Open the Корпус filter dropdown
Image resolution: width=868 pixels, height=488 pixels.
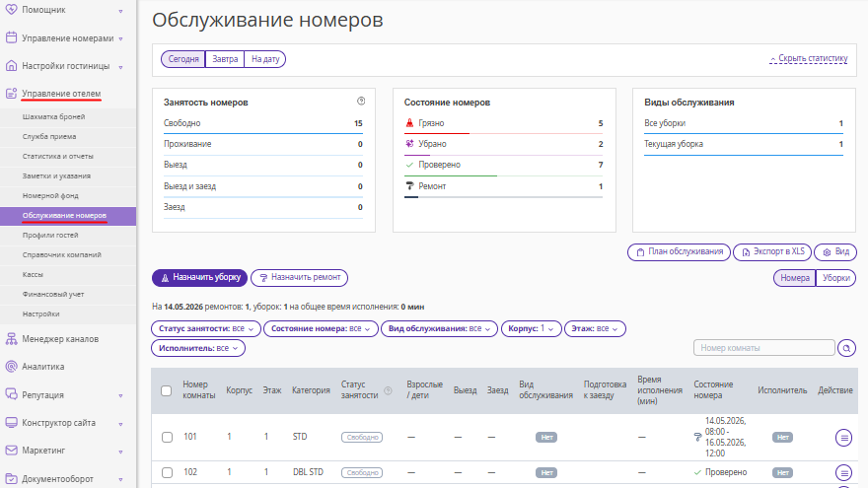tap(532, 328)
